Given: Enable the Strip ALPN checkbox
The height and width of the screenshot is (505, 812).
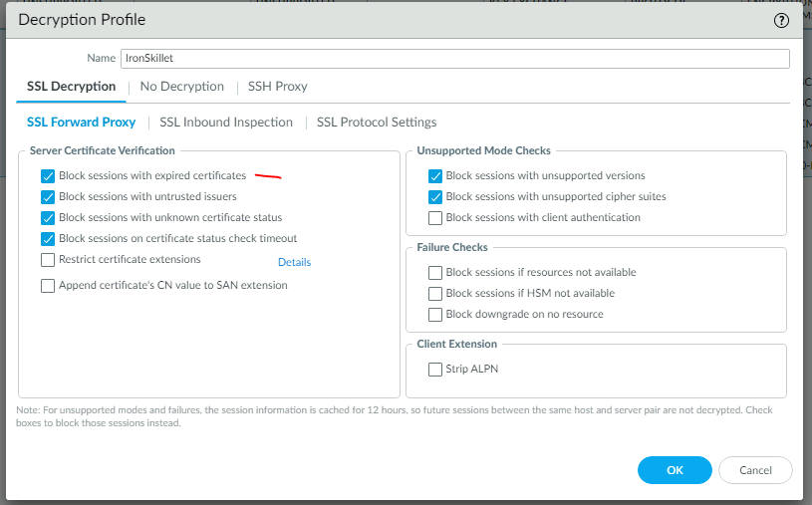Looking at the screenshot, I should click(435, 370).
